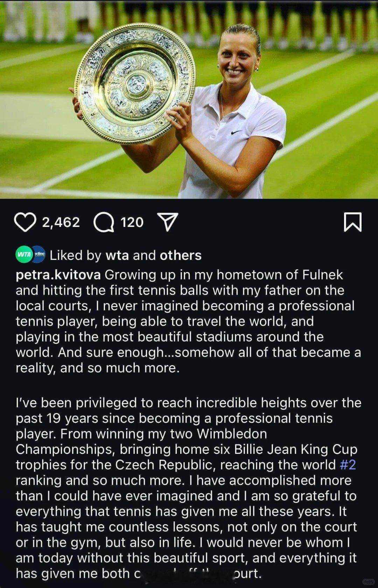The image size is (378, 588).
Task: Show the others who liked this post
Action: [x=181, y=255]
